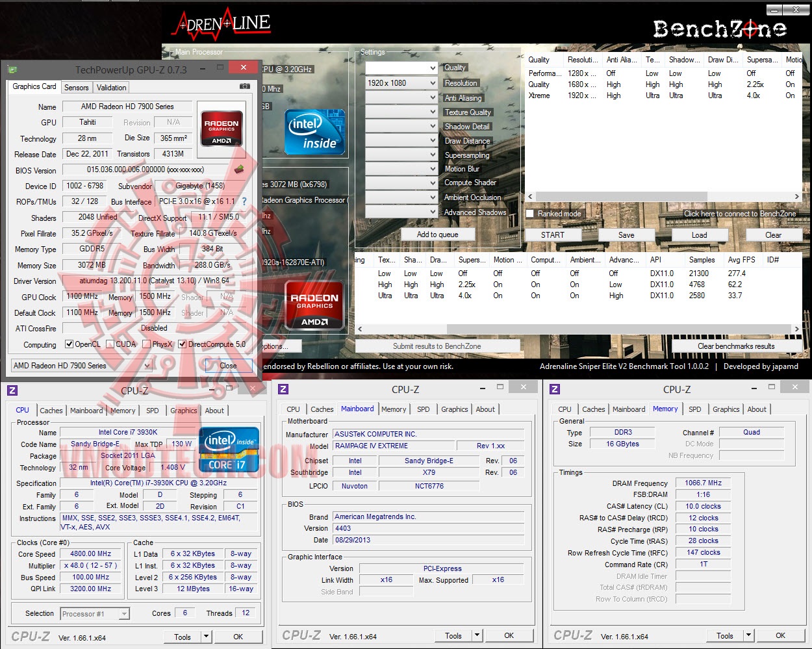This screenshot has width=812, height=649.
Task: Click OK in CPU-Z Mainboard window
Action: click(x=509, y=635)
